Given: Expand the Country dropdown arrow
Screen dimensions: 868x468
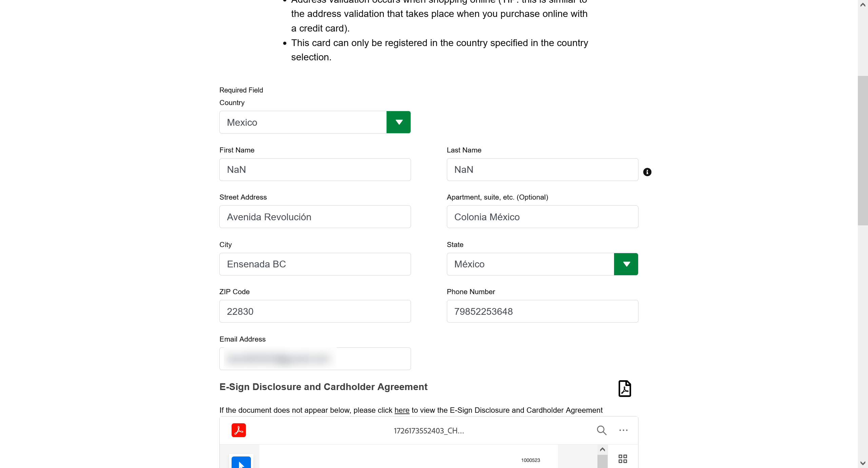Looking at the screenshot, I should tap(399, 122).
